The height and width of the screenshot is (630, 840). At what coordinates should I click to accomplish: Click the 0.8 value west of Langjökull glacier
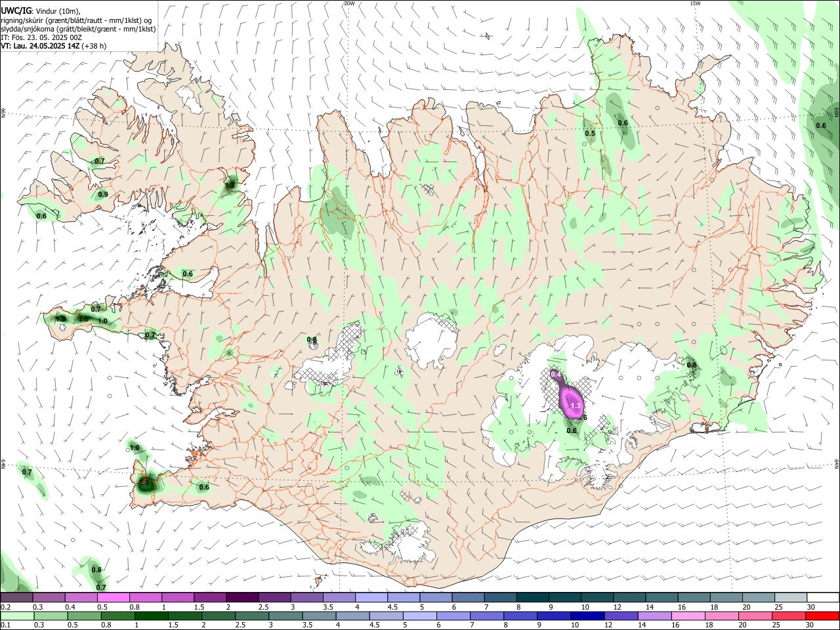[x=312, y=339]
